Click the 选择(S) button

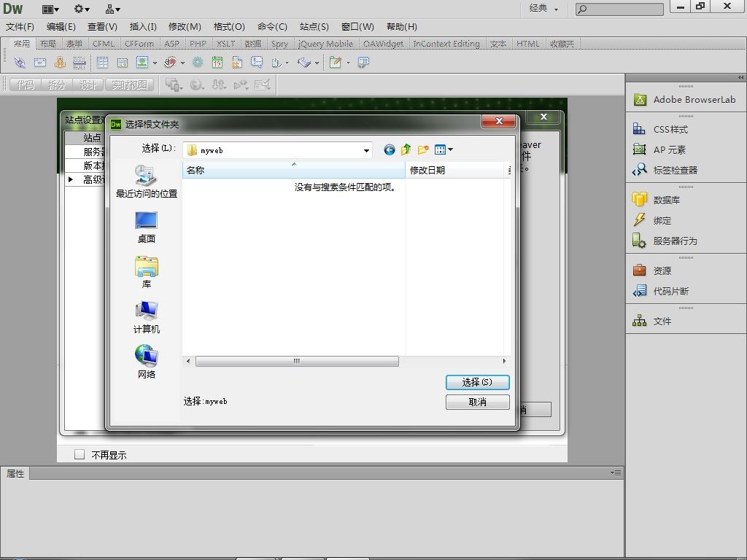coord(477,382)
